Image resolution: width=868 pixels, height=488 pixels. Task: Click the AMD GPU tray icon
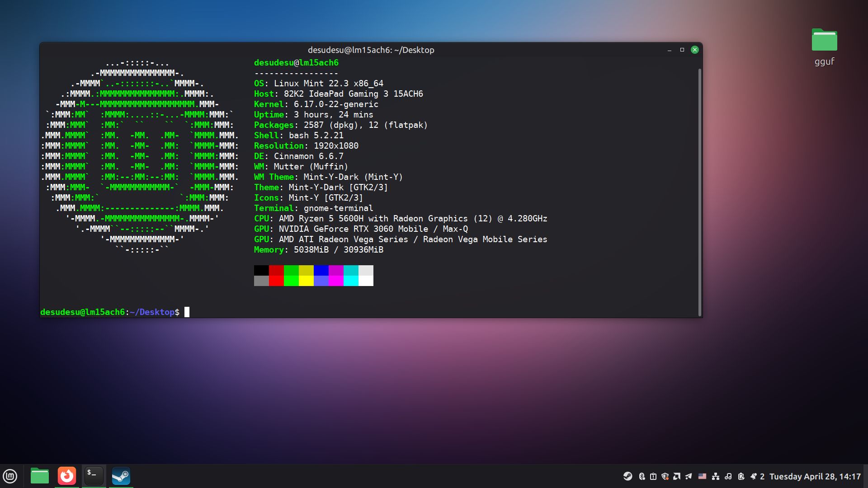(677, 476)
